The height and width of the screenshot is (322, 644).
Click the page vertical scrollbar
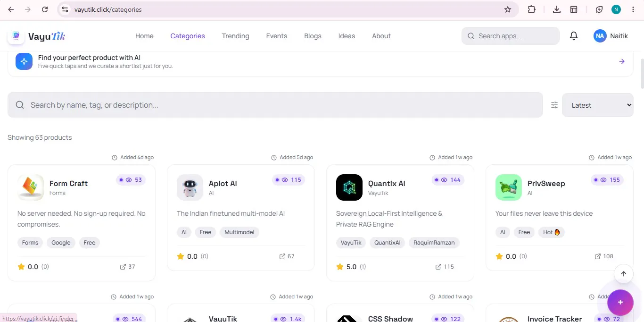(642, 73)
